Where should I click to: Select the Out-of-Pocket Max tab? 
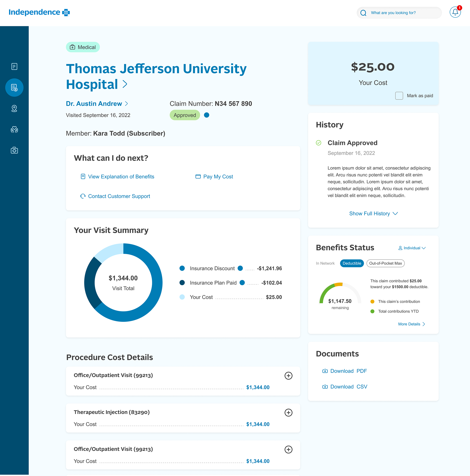pos(385,263)
